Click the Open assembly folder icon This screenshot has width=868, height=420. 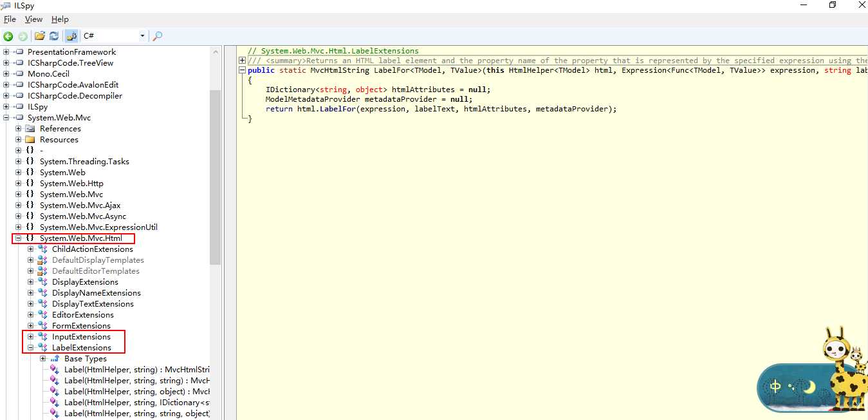pyautogui.click(x=40, y=36)
